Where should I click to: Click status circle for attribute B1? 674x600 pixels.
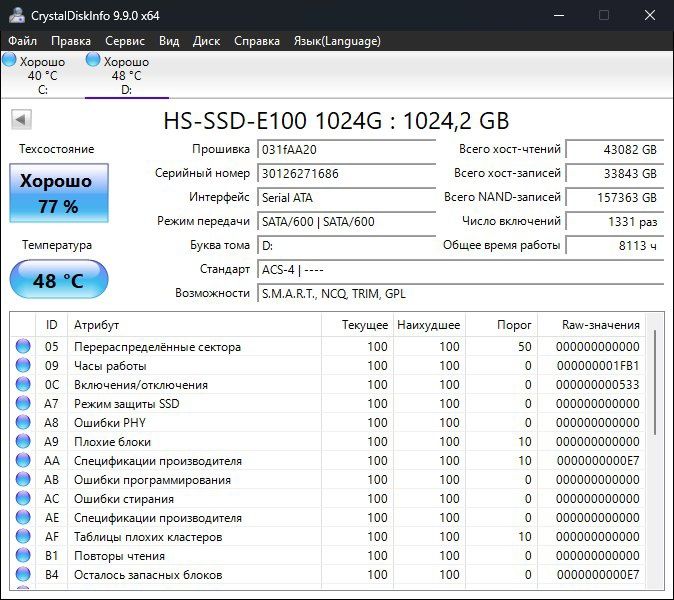tap(23, 555)
